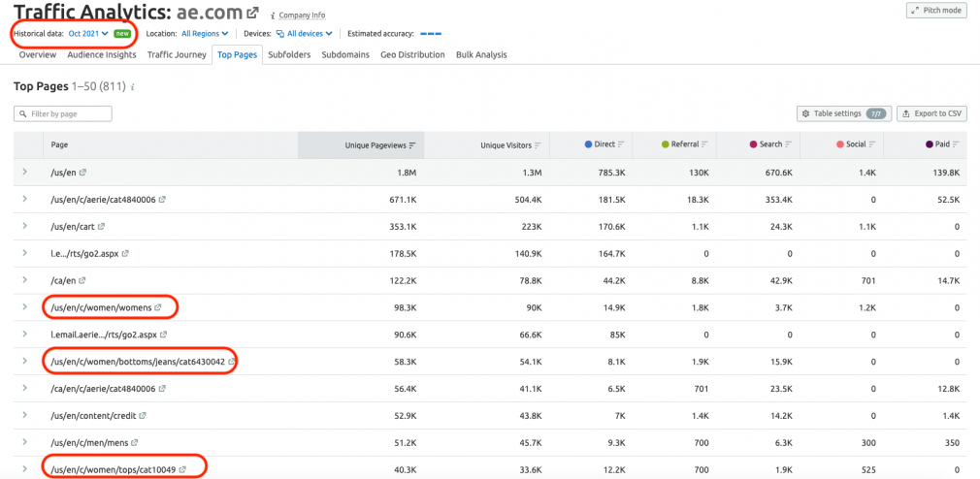Open ae.com external link icon in title

[x=252, y=12]
